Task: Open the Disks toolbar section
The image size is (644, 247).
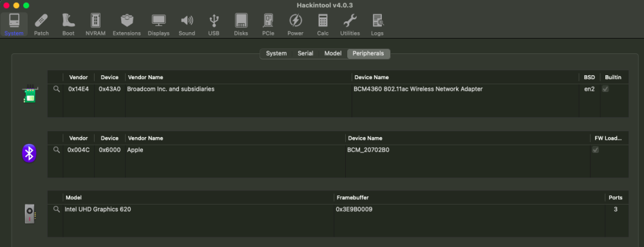Action: point(241,24)
